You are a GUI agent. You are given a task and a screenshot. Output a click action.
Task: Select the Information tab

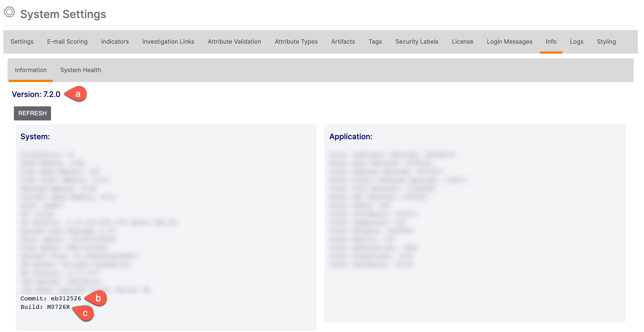(x=31, y=70)
